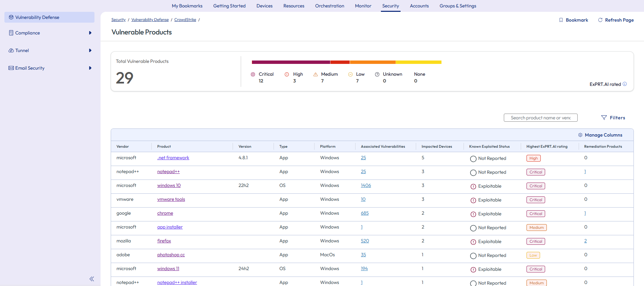Viewport: 644px width, 286px height.
Task: Expand the Email Security menu arrow
Action: coord(90,68)
